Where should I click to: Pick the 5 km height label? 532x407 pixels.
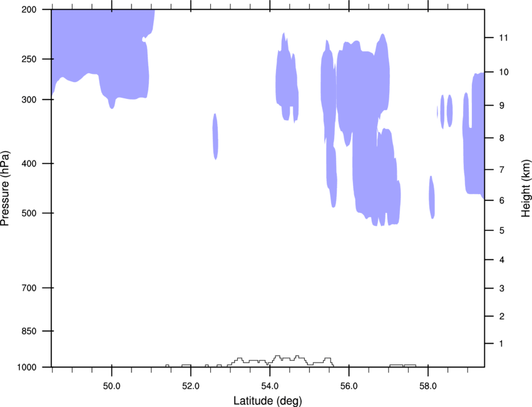501,231
